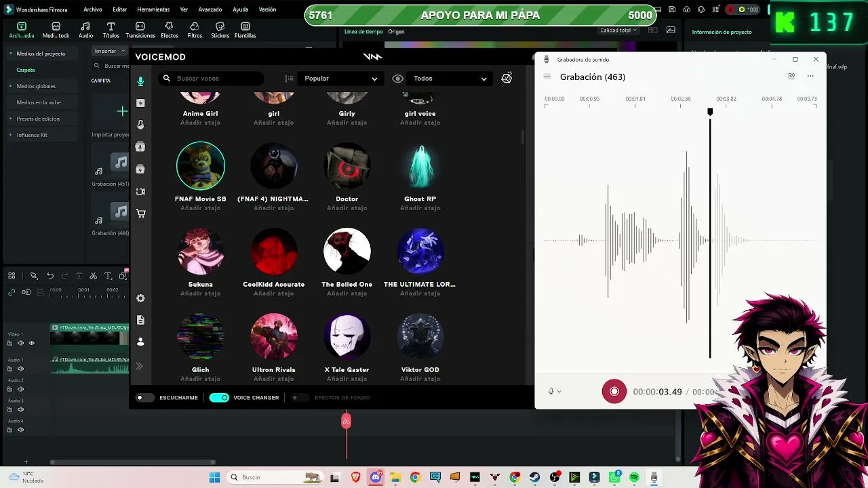Toggle the VOICE CHANGER switch

tap(219, 398)
